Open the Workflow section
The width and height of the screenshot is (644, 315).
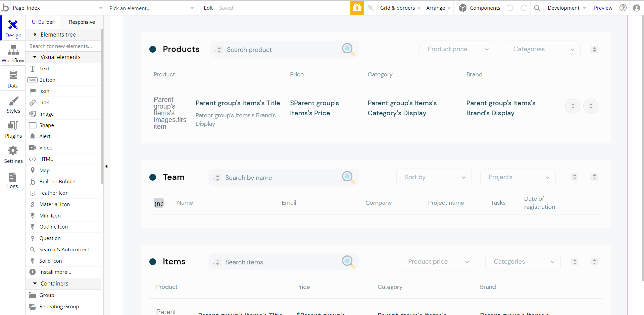coord(13,54)
